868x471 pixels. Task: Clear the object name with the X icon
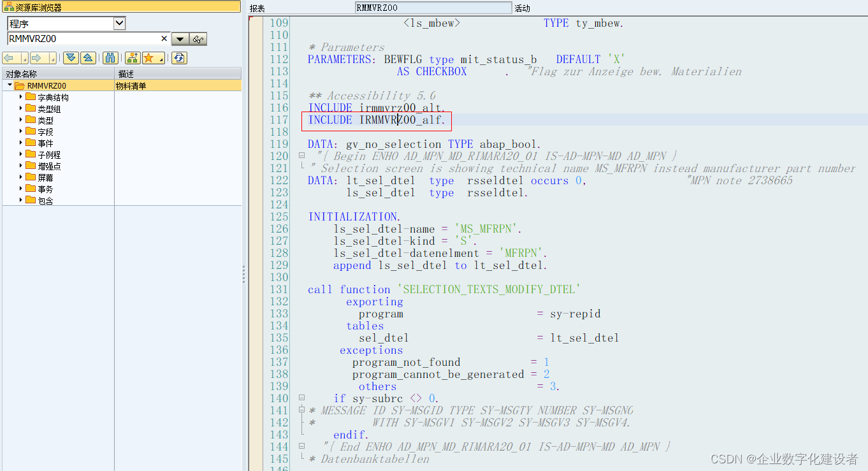(164, 38)
